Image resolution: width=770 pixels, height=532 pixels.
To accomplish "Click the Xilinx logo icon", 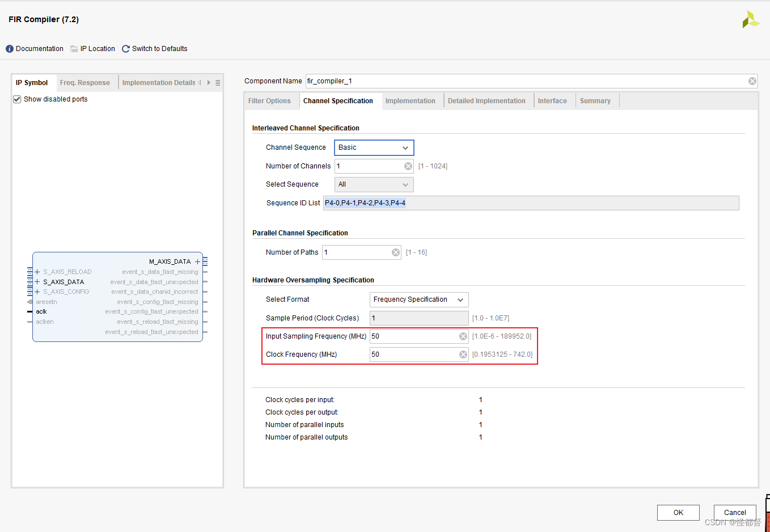I will tap(751, 19).
